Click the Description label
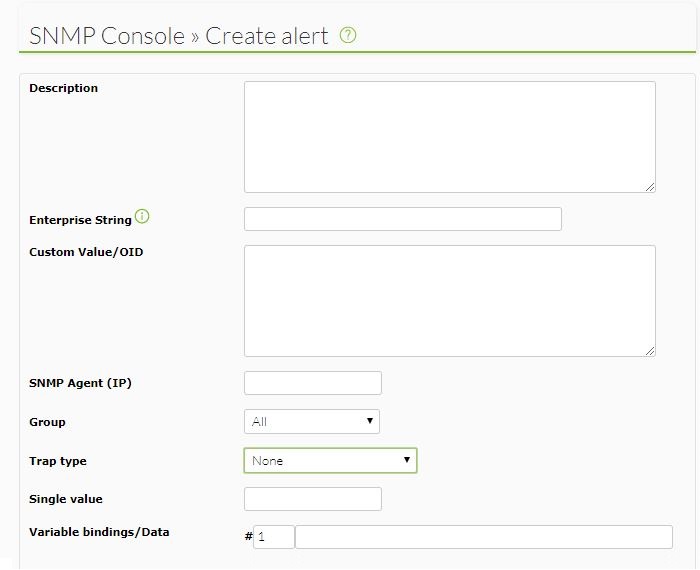The image size is (700, 570). [63, 88]
